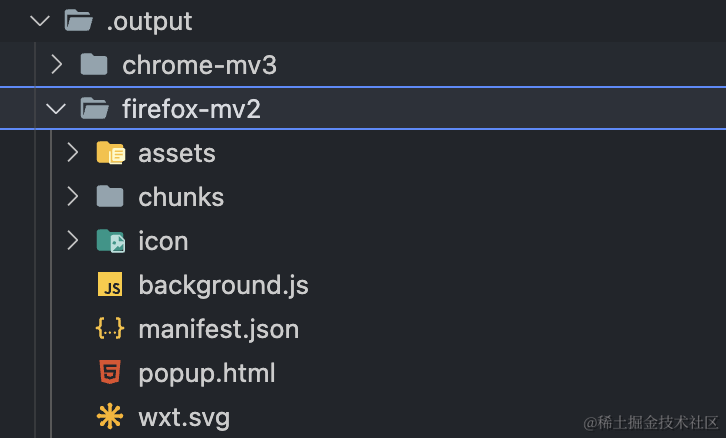726x438 pixels.
Task: Click the orange HTML5 file icon
Action: click(x=110, y=373)
